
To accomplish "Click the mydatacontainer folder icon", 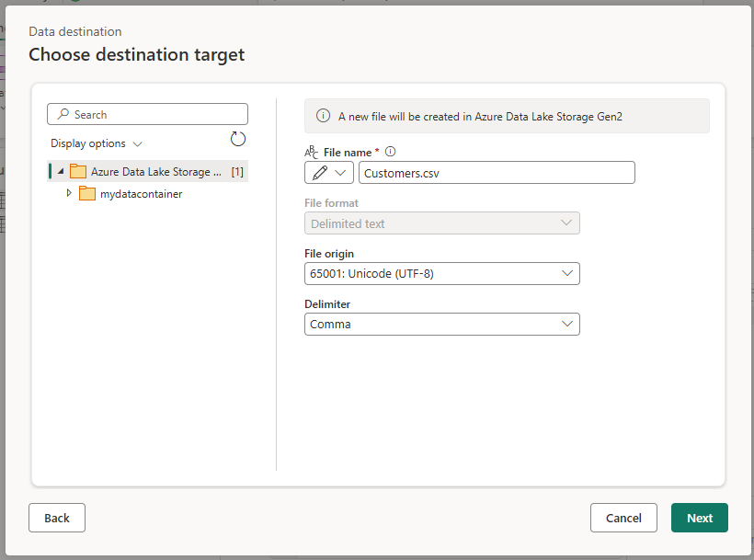I will (87, 193).
